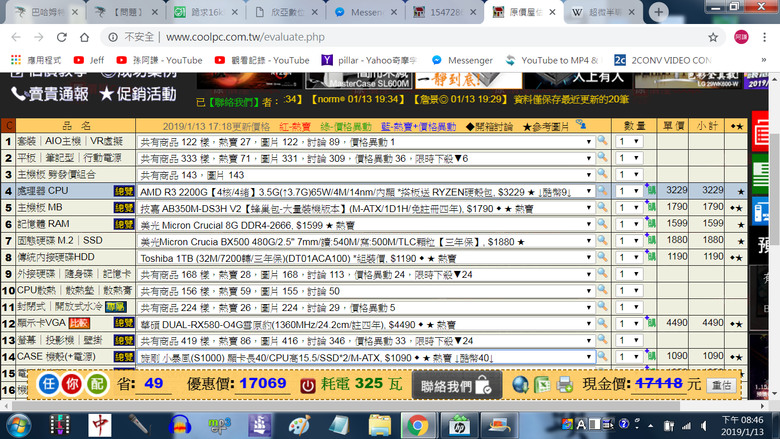Viewport: 780px width, 439px height.
Task: Open the YouTube to MP4 bookmark
Action: 552,60
